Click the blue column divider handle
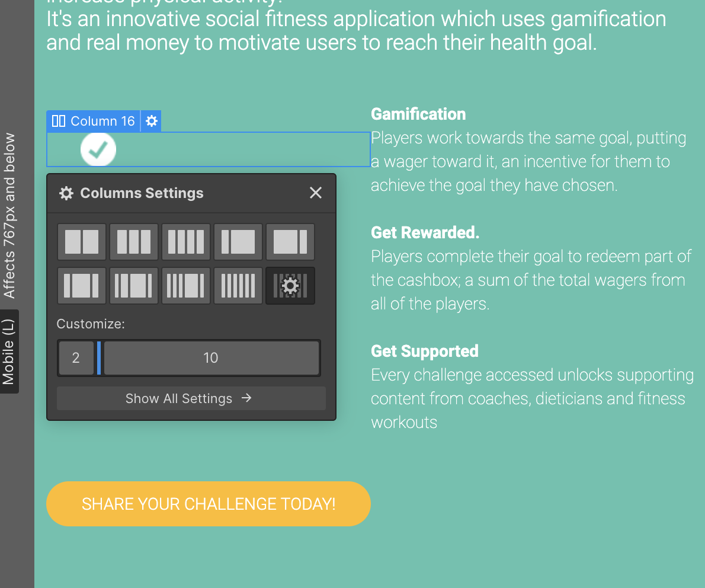Image resolution: width=705 pixels, height=588 pixels. pos(99,357)
